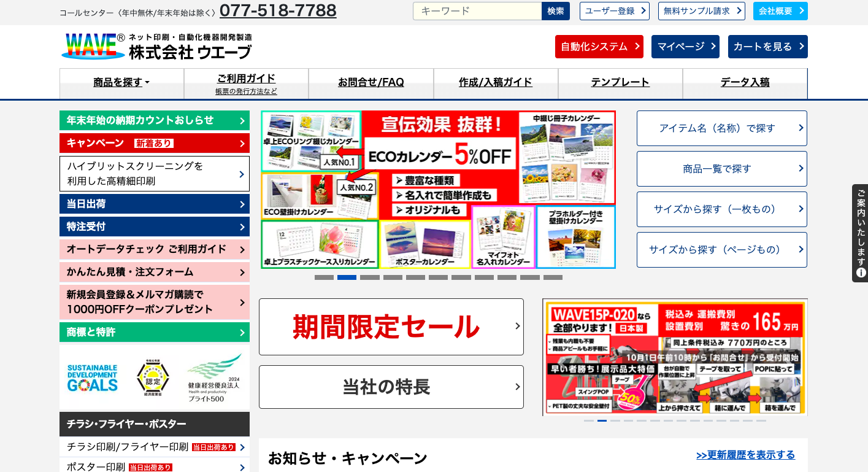Open the 商品を探す dropdown menu

[121, 82]
